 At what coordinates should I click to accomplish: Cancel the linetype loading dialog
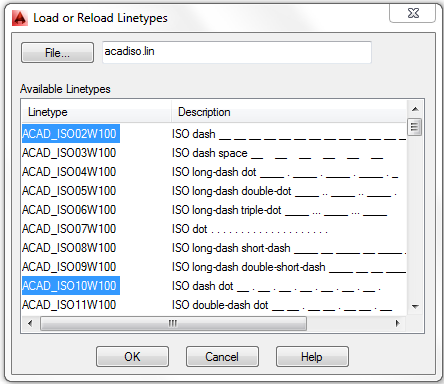pyautogui.click(x=222, y=357)
